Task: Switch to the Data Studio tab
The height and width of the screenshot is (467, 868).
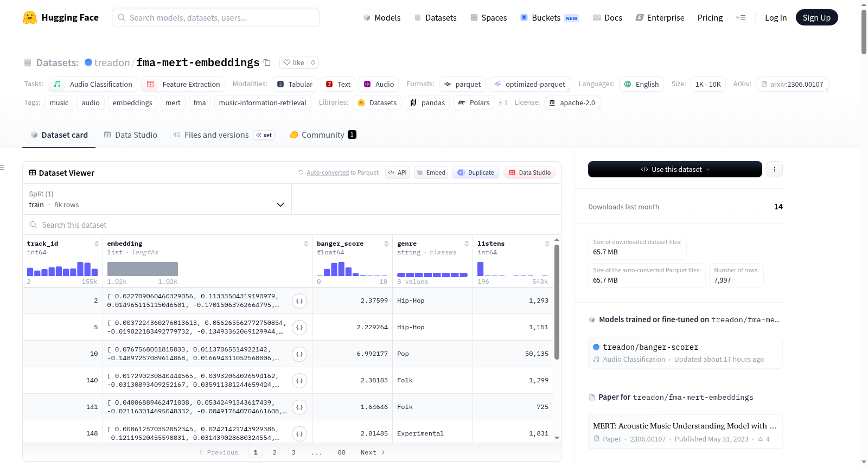Action: point(131,135)
